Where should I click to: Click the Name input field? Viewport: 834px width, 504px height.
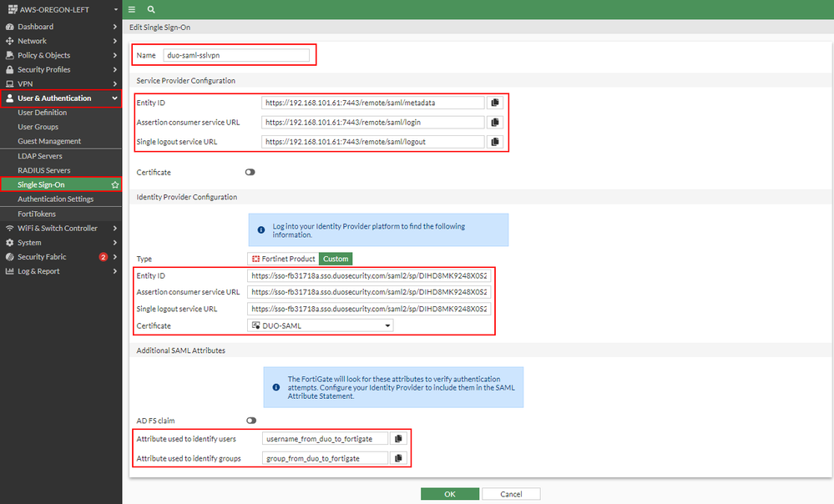coord(236,55)
